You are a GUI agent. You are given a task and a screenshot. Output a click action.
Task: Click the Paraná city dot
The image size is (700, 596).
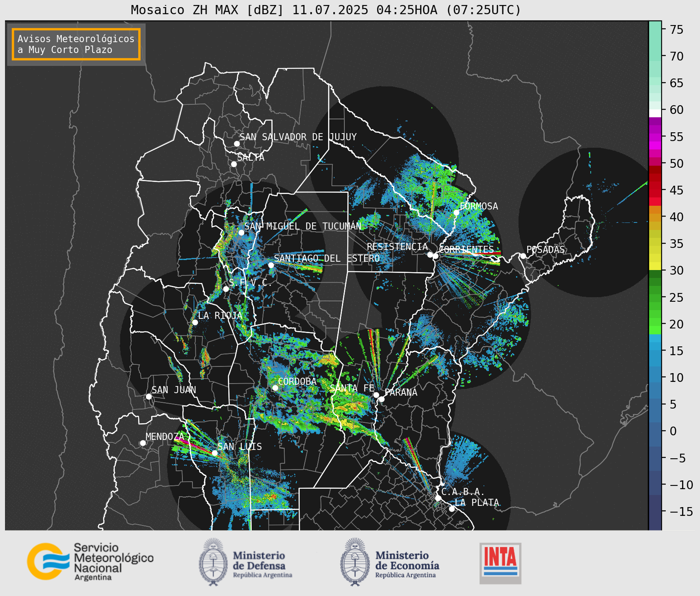tap(382, 399)
